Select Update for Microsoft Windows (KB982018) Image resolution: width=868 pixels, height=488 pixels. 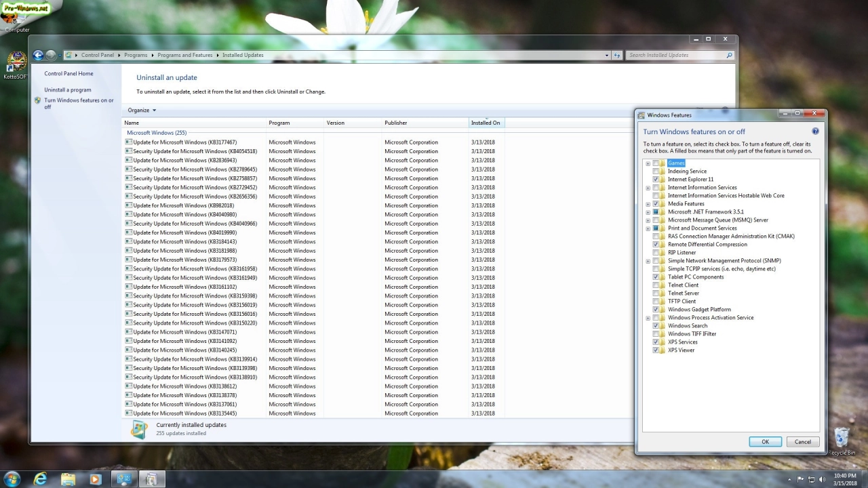pyautogui.click(x=183, y=205)
